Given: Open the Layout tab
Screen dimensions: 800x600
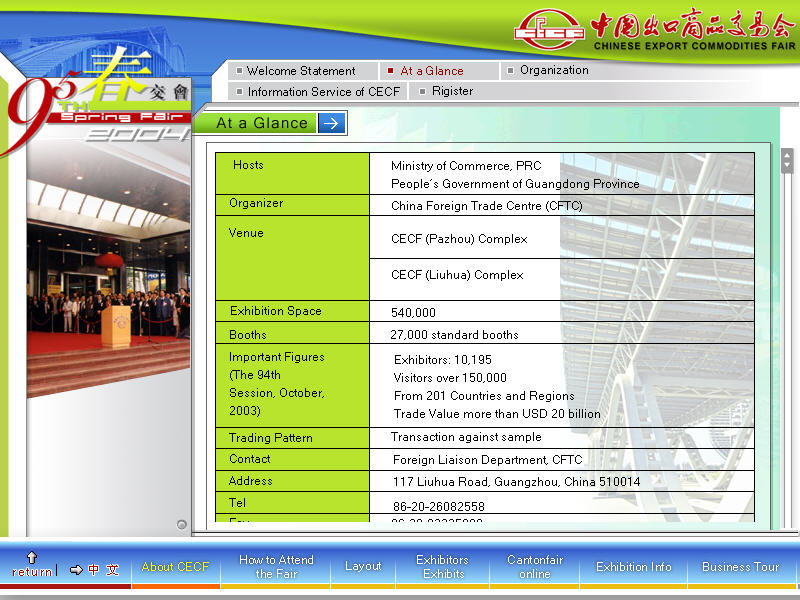Looking at the screenshot, I should pyautogui.click(x=363, y=566).
